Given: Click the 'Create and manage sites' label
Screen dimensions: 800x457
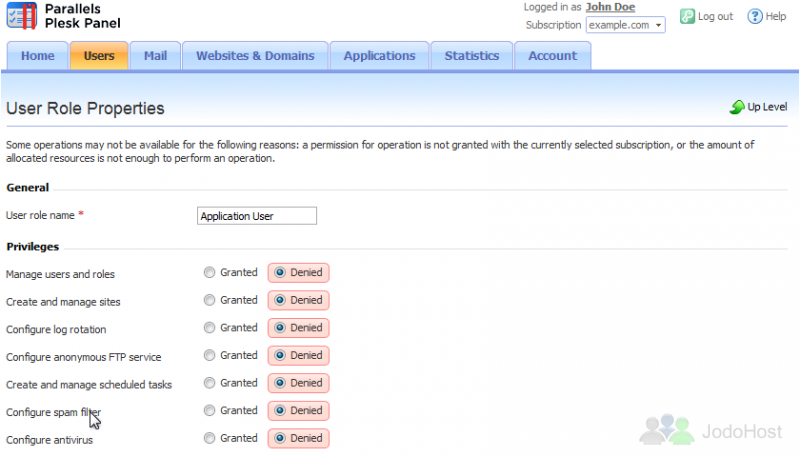Looking at the screenshot, I should click(x=63, y=302).
